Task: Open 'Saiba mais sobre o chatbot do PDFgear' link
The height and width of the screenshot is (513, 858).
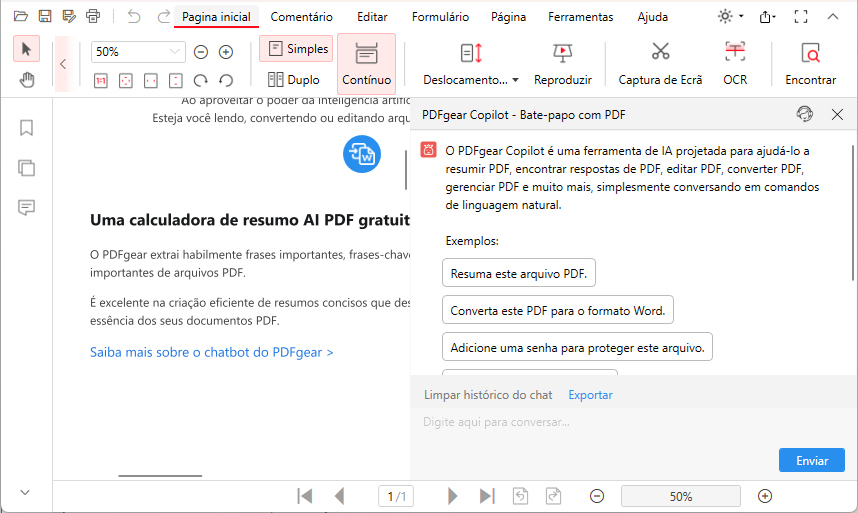Action: tap(211, 352)
